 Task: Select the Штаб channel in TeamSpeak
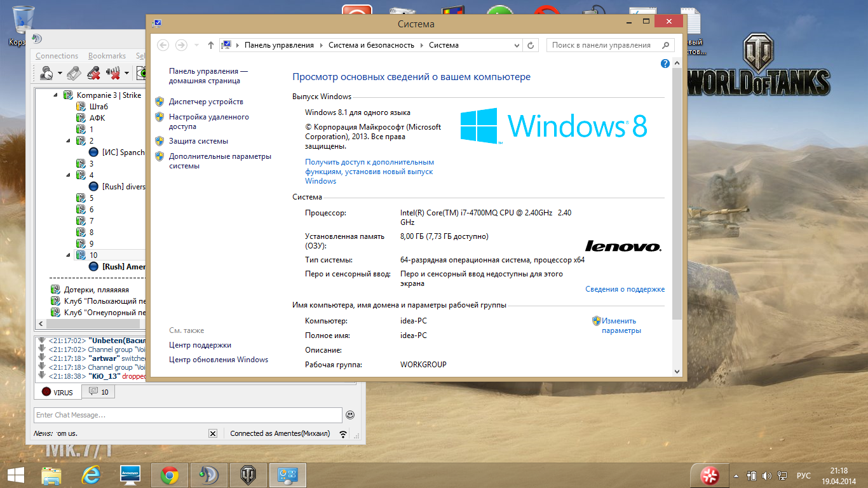pos(98,106)
